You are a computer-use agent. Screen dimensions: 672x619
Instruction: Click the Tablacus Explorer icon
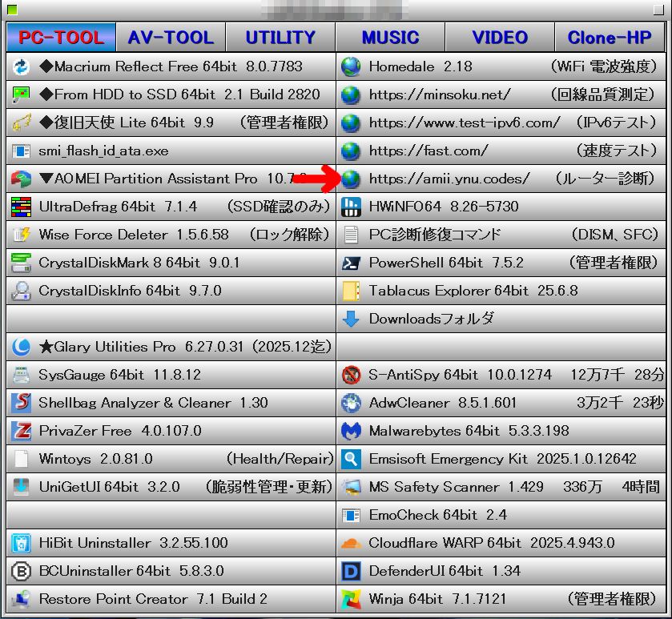tap(351, 291)
